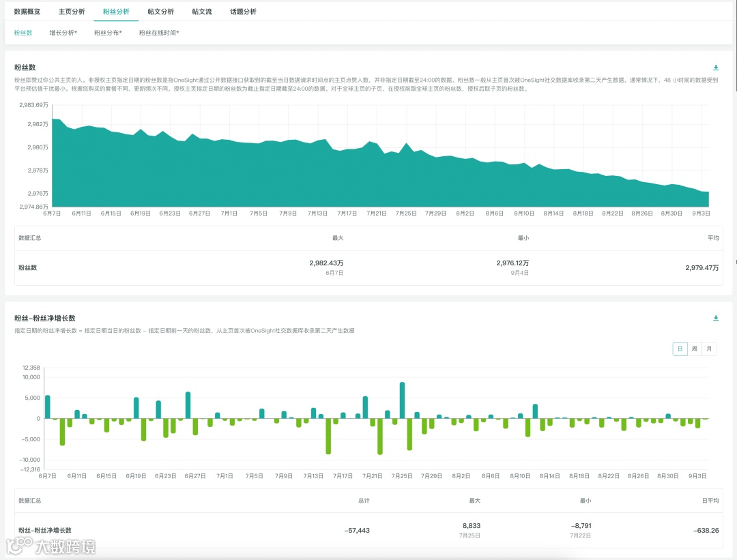Click the max fans value 2,982.43万
This screenshot has height=560, width=737.
coord(326,263)
